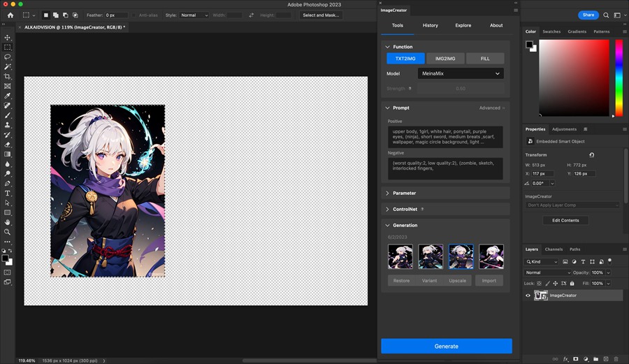Open the search icon in top bar
Screen dimensions: 629x364
pos(606,15)
